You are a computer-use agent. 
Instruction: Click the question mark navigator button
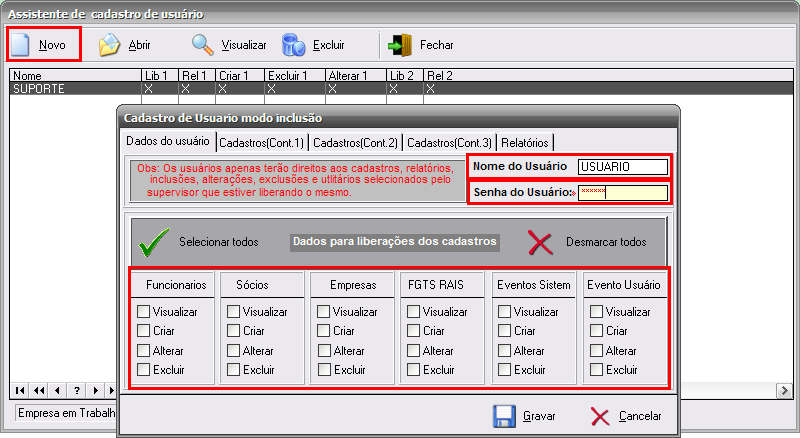[77, 391]
